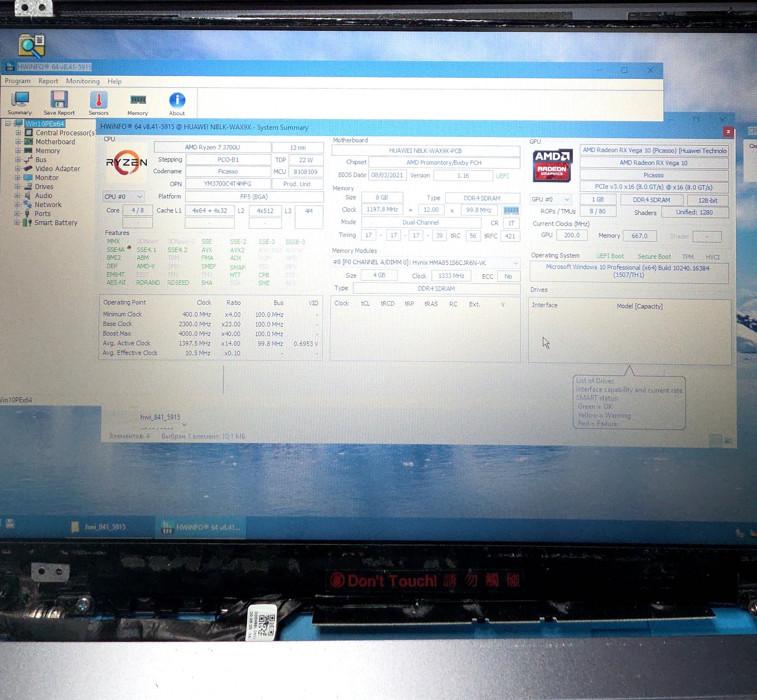This screenshot has width=757, height=700.
Task: Click the Ryzen CPU logo
Action: coord(126,163)
